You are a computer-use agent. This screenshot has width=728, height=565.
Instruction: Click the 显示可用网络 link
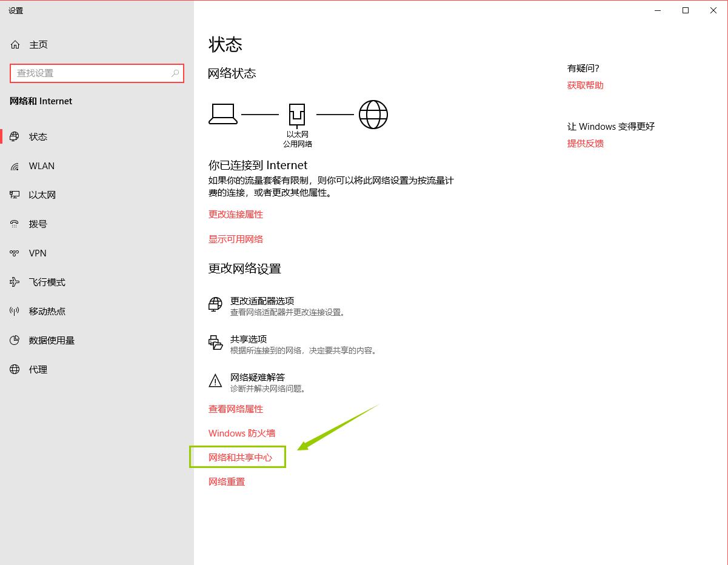click(x=236, y=239)
